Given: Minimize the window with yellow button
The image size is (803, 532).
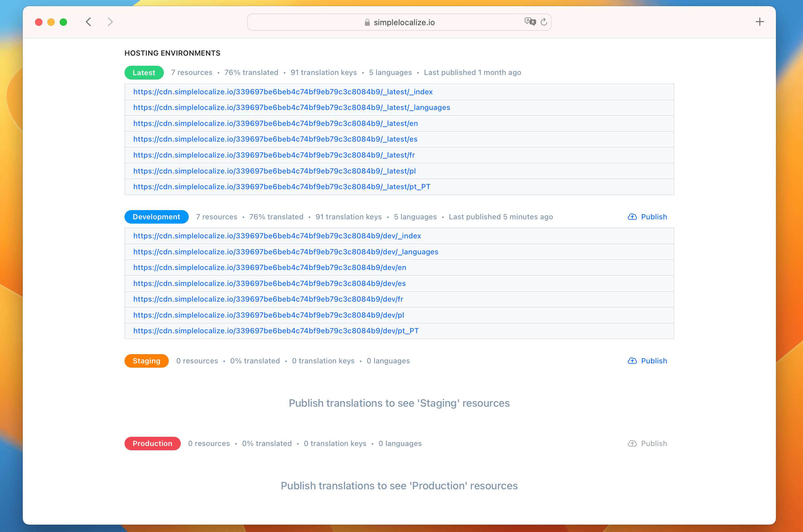Looking at the screenshot, I should tap(51, 22).
